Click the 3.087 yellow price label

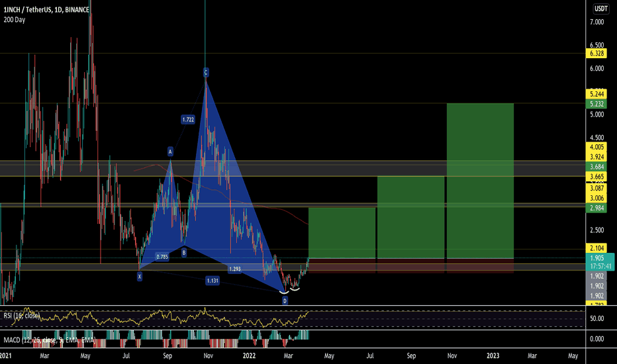tap(596, 188)
